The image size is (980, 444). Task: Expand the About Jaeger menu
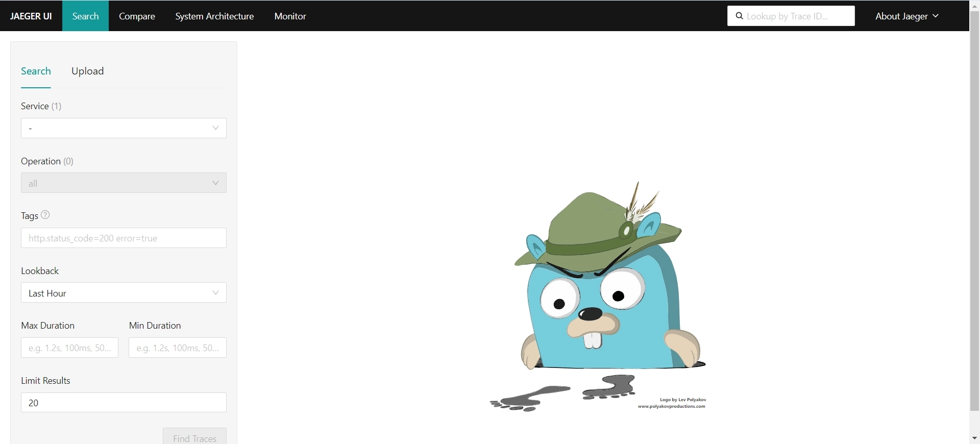click(x=906, y=16)
